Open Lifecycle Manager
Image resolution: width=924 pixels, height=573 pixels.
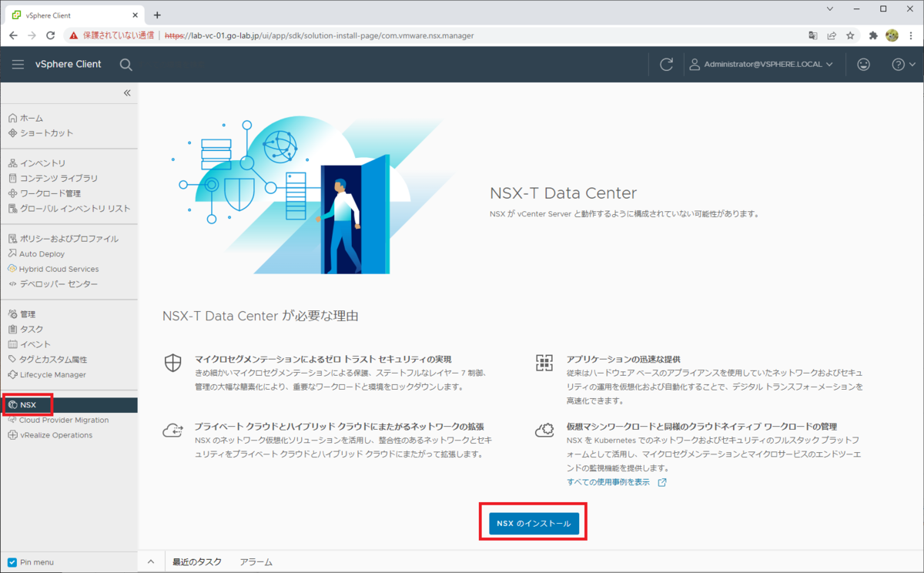click(47, 375)
